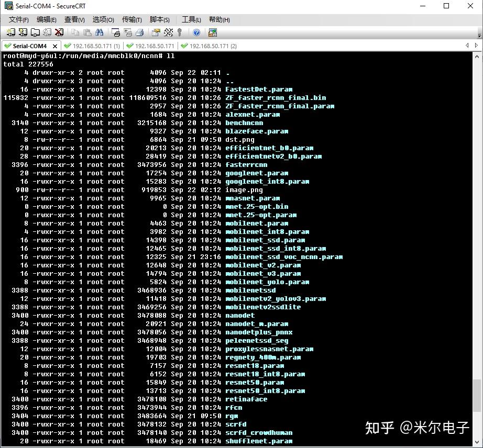Click the tab bar scroll arrow

(468, 46)
